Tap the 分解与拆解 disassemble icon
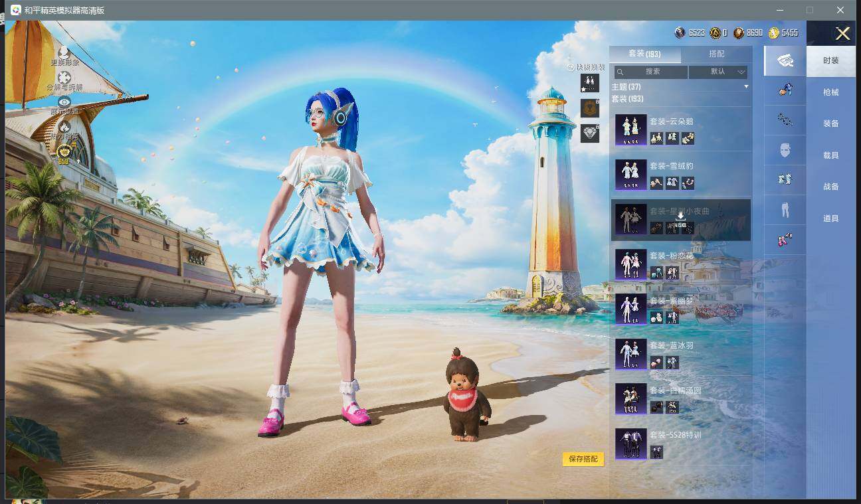 click(64, 77)
